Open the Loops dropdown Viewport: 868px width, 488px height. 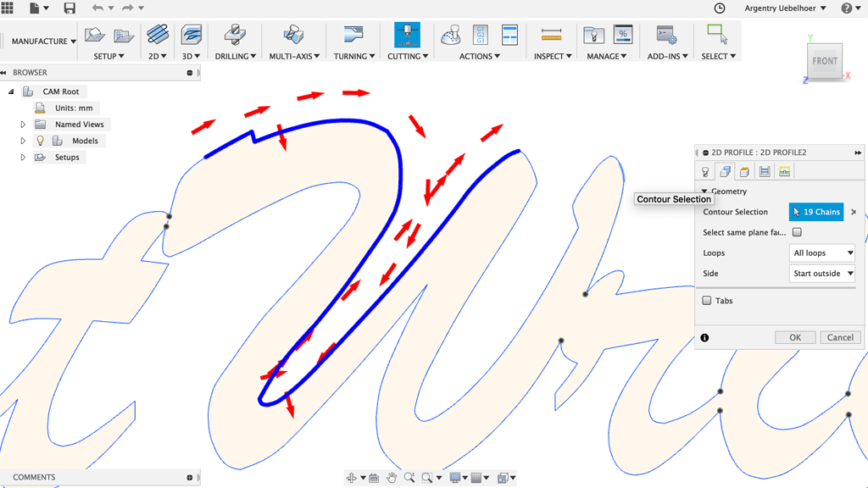coord(821,252)
